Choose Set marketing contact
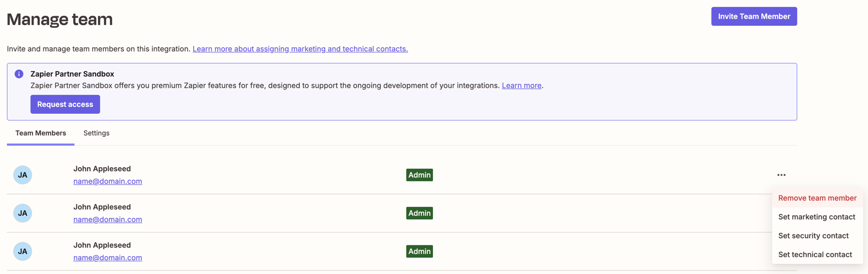Screen dimensions: 868x274 click(x=816, y=217)
